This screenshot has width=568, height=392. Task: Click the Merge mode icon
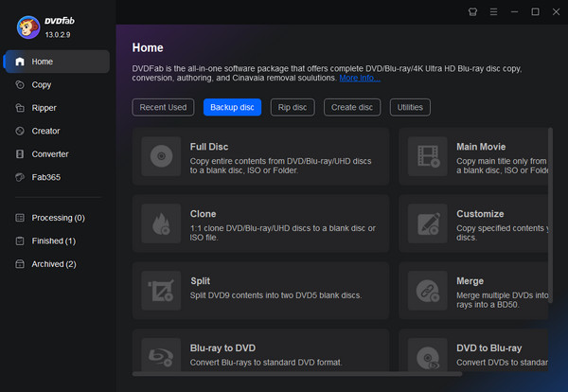(426, 290)
